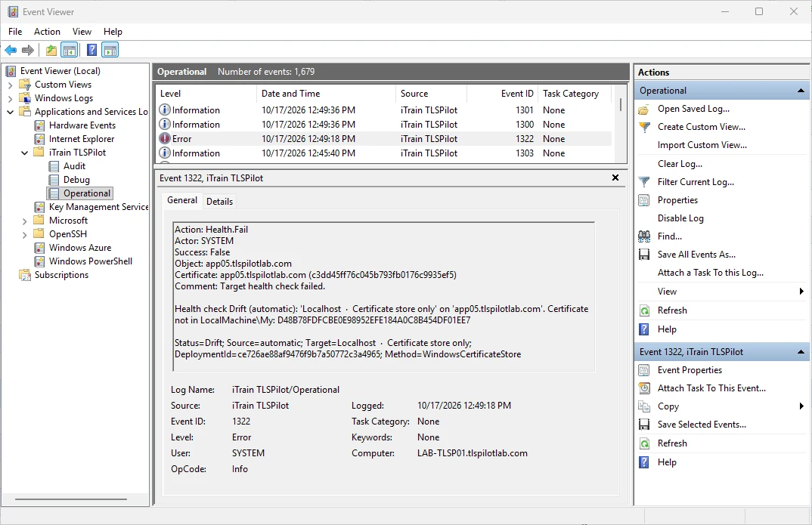Open the View menu in menu bar
Screen dimensions: 812x525
point(82,32)
